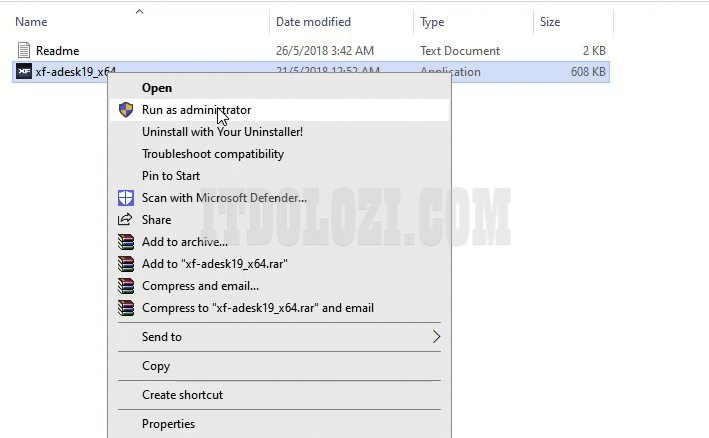Click the Share icon in context menu

click(125, 220)
